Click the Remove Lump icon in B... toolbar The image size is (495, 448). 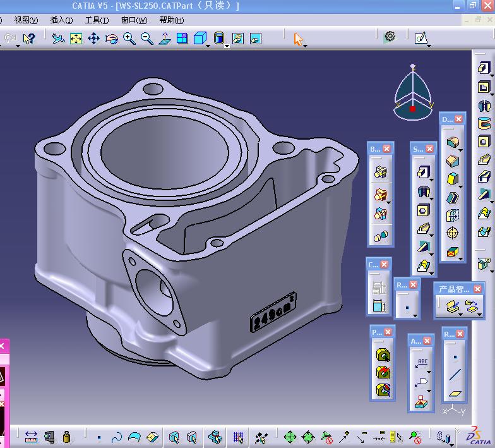(x=381, y=236)
